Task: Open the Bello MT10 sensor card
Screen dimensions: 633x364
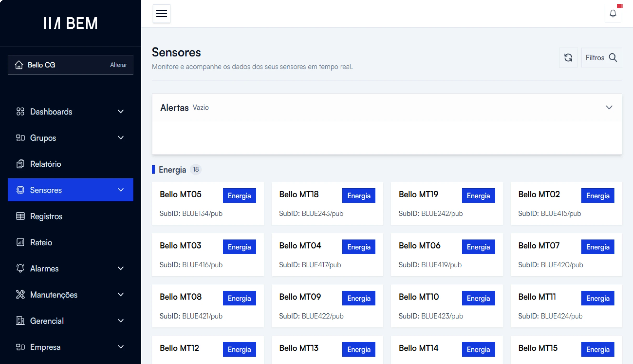Action: tap(447, 306)
